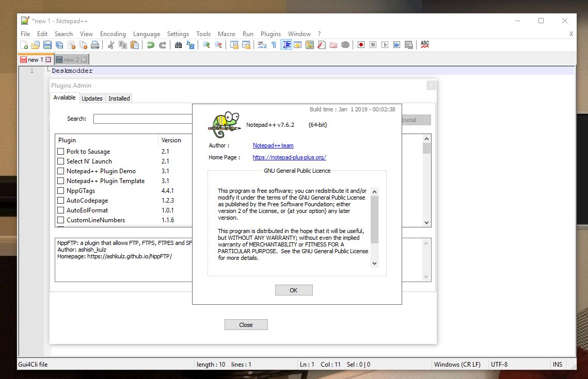Click the Windows (CR LF) status bar entry
588x379 pixels.
point(457,365)
